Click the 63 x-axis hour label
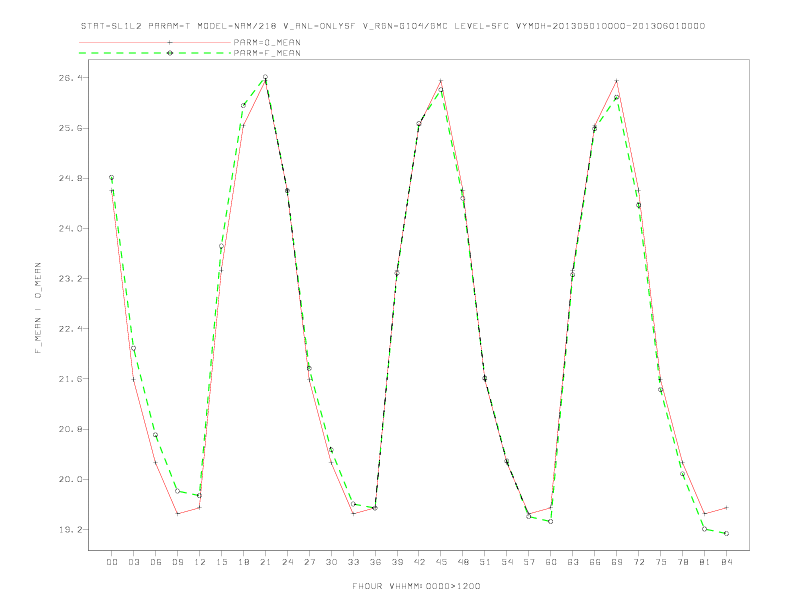Image resolution: width=792 pixels, height=612 pixels. point(573,562)
